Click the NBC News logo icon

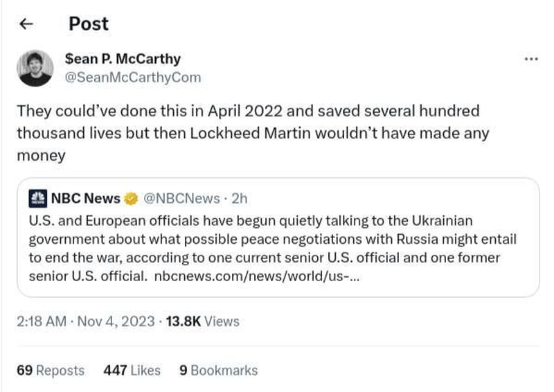coord(37,199)
